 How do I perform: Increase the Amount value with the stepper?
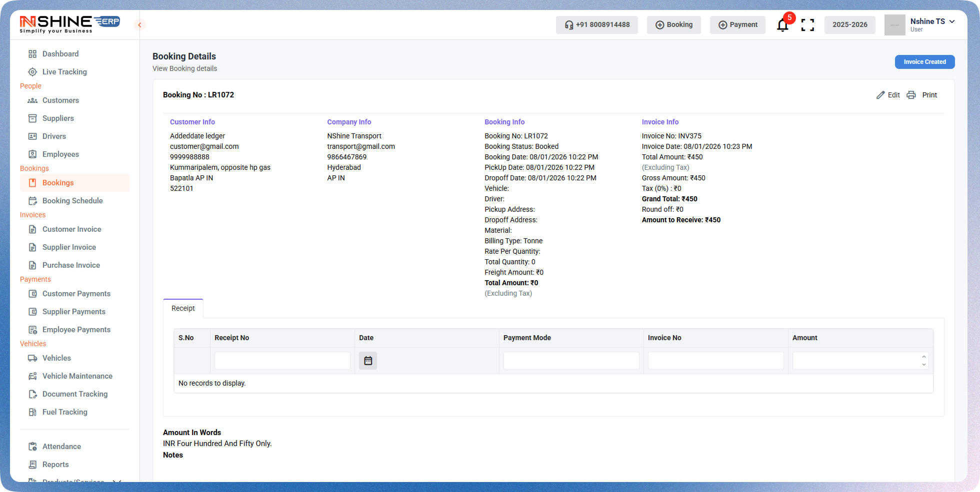point(924,357)
